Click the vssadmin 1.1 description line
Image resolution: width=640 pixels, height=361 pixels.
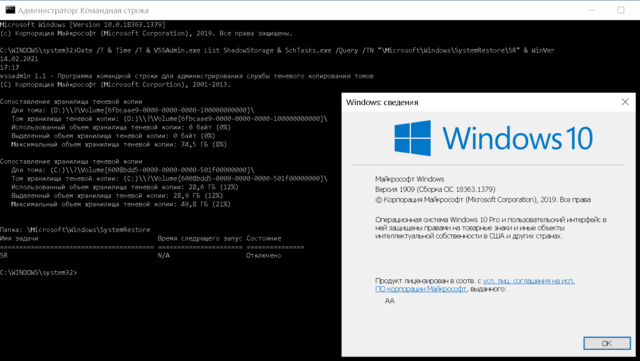click(x=187, y=76)
